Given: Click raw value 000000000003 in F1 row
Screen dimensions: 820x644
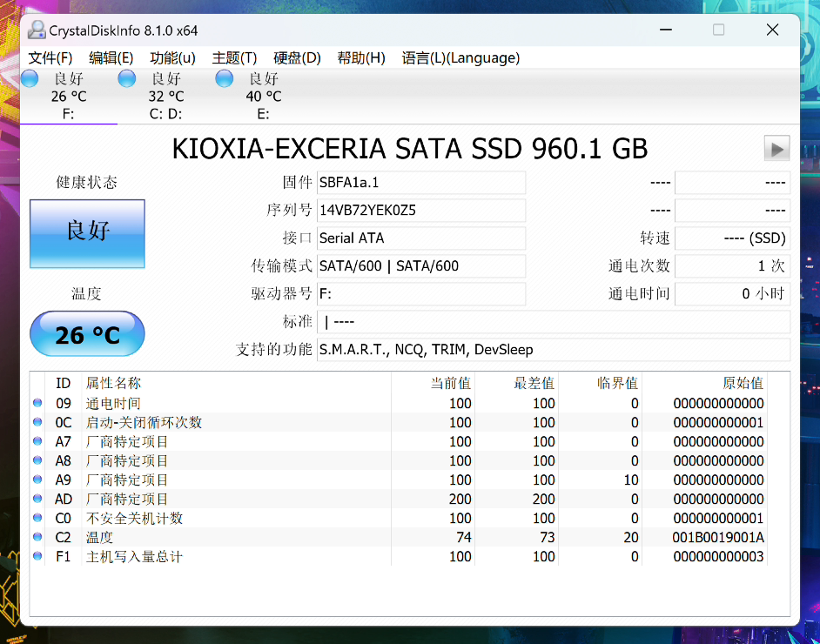Looking at the screenshot, I should click(x=718, y=557).
